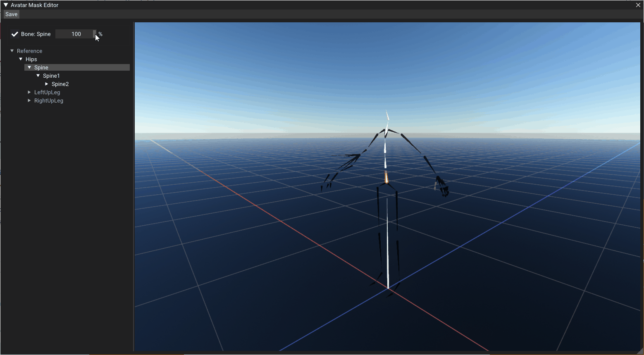Click the orange highlighted spine bone in viewport
644x355 pixels.
(x=386, y=178)
